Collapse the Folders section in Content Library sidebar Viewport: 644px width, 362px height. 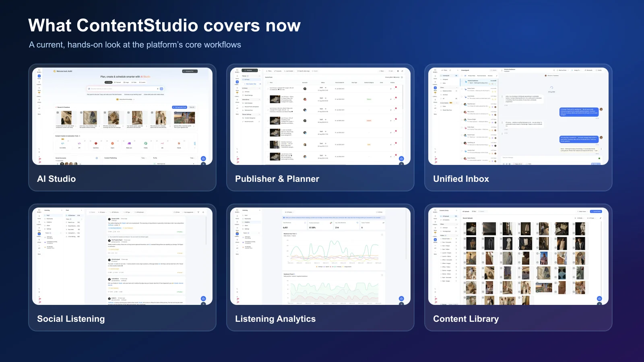pyautogui.click(x=457, y=235)
